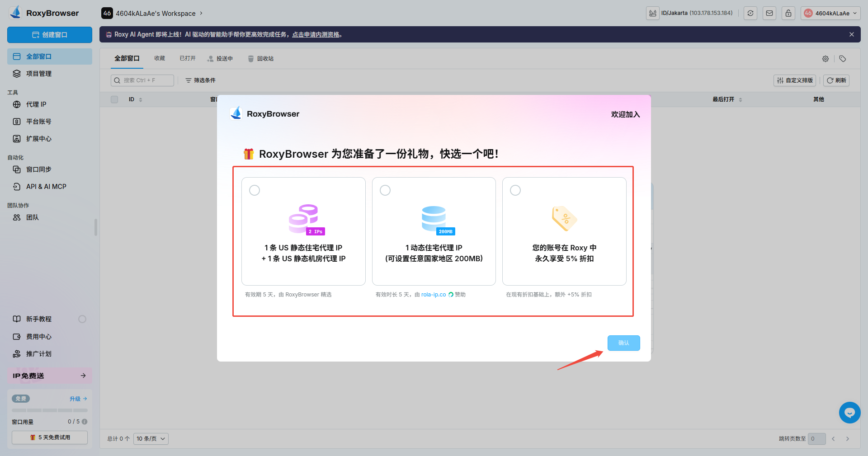Open the tag icon above the window list
Screen dimensions: 868x456
(x=842, y=59)
